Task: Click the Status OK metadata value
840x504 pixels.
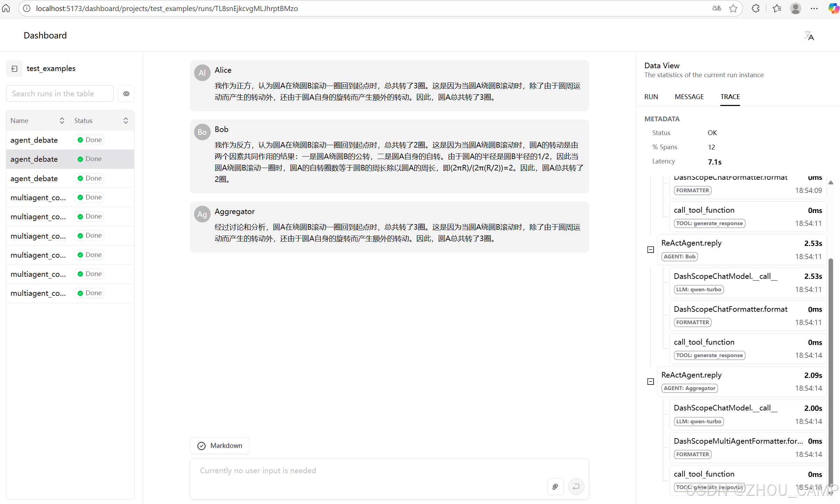Action: (712, 133)
